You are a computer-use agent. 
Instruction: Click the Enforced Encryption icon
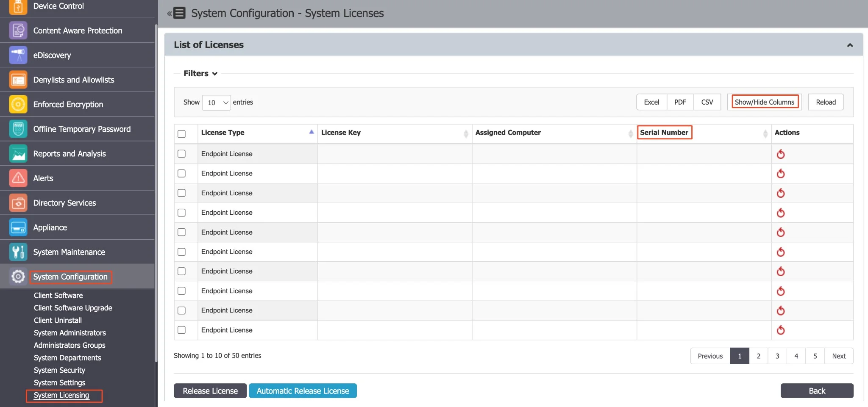[18, 104]
